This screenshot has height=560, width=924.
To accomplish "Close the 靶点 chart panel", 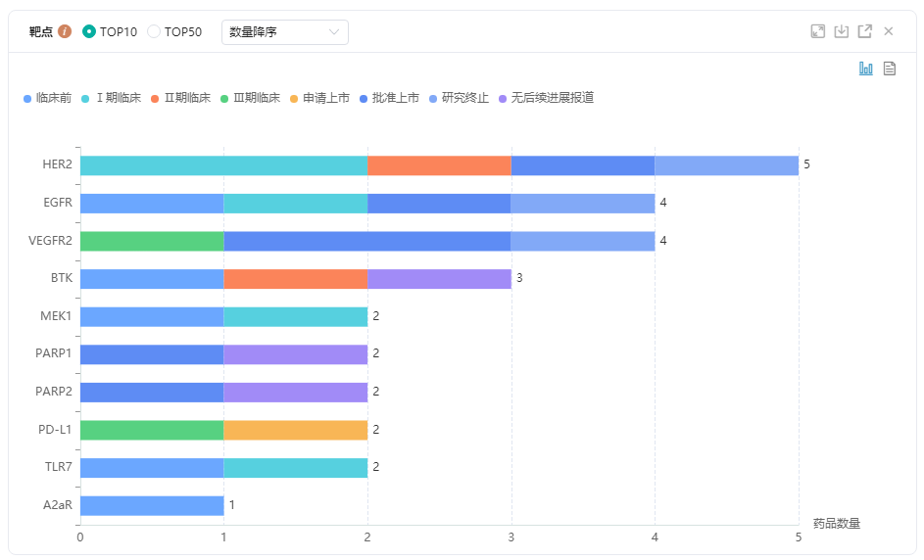I will point(889,31).
